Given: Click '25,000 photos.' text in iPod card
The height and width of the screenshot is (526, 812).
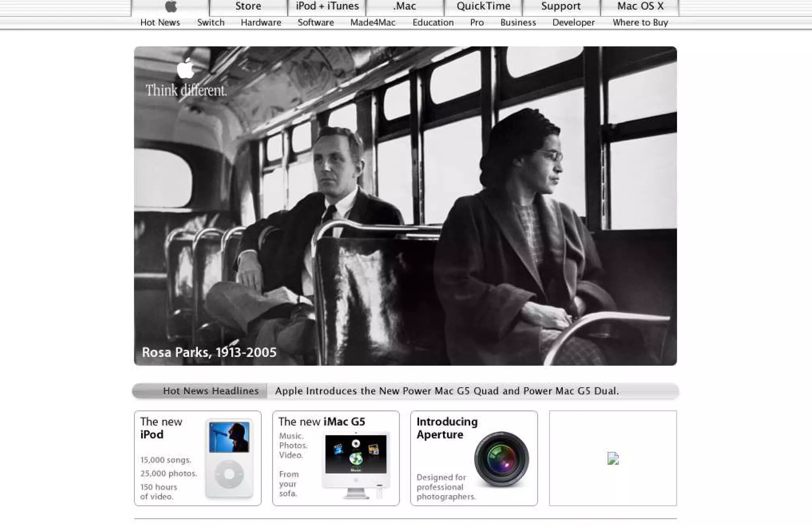Looking at the screenshot, I should [x=169, y=474].
